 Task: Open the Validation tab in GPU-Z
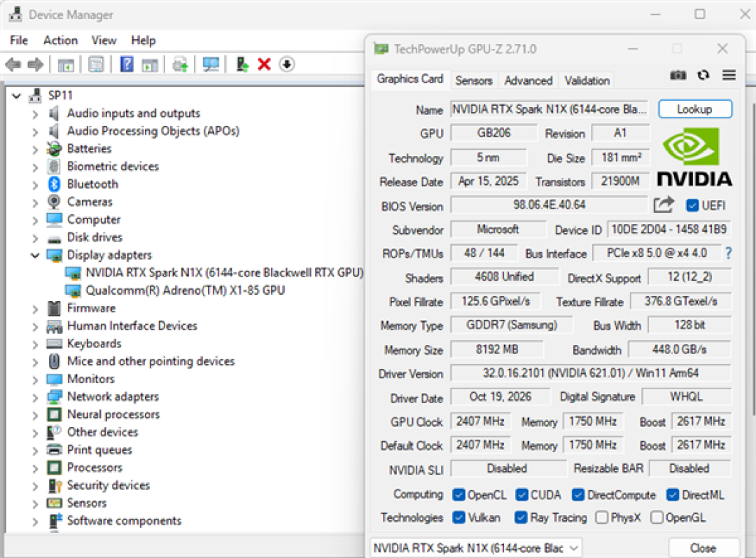pyautogui.click(x=587, y=81)
